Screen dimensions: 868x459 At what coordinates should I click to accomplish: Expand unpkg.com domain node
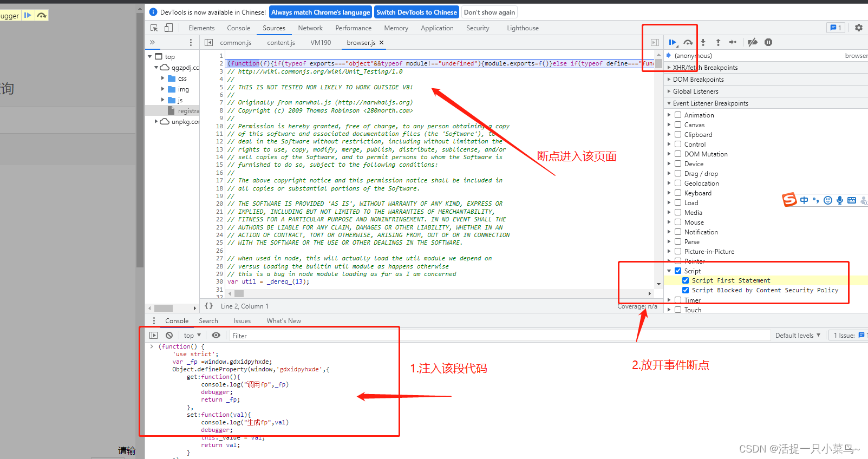pos(156,121)
